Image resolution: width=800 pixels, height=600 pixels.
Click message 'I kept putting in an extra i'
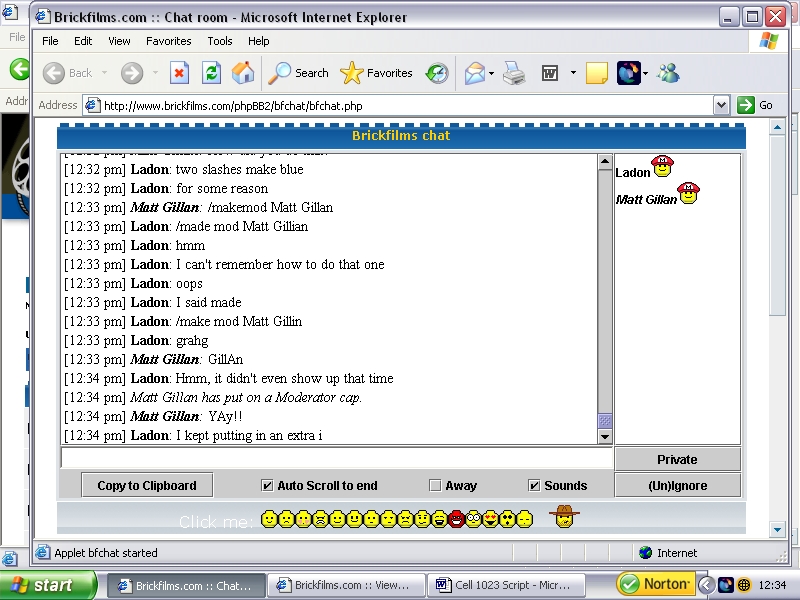click(x=249, y=435)
